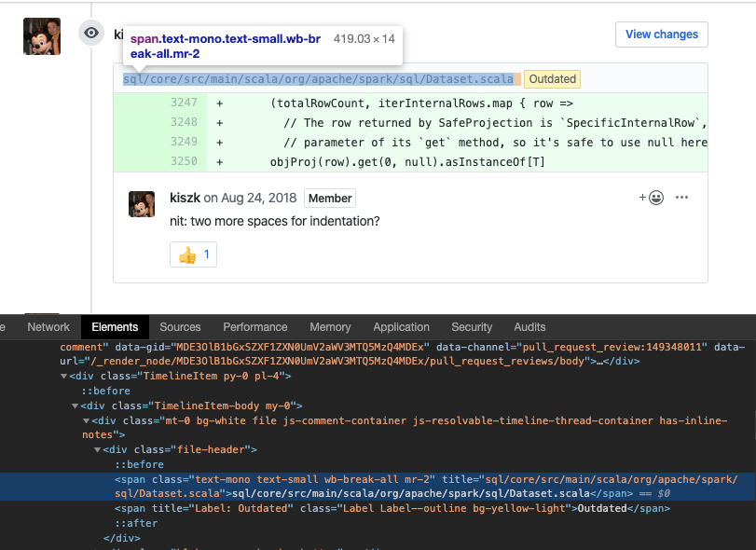
Task: Open the Security DevTools tab
Action: click(x=472, y=327)
